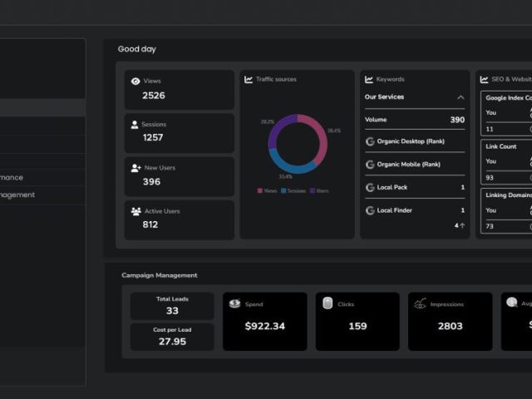Click the Link Count value 93

[490, 178]
